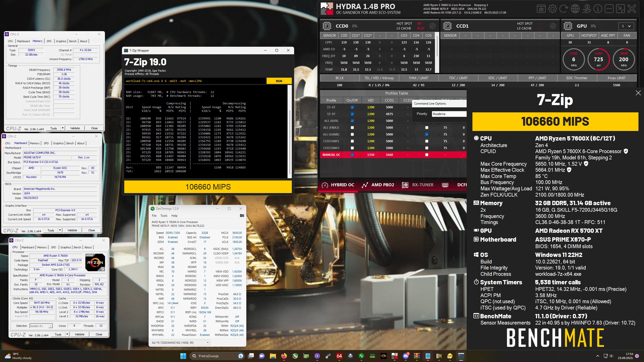Enable CUSTOM#2 profile On/Off checkbox

[352, 148]
